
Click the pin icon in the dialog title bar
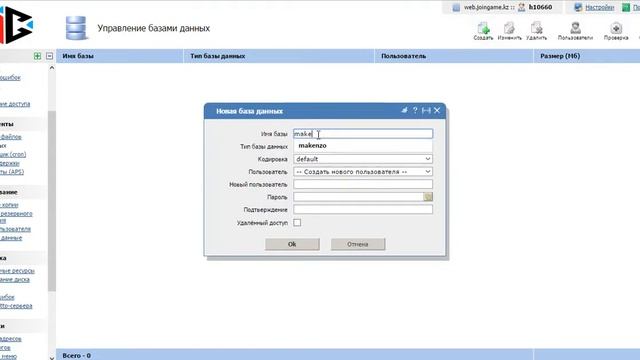point(404,110)
